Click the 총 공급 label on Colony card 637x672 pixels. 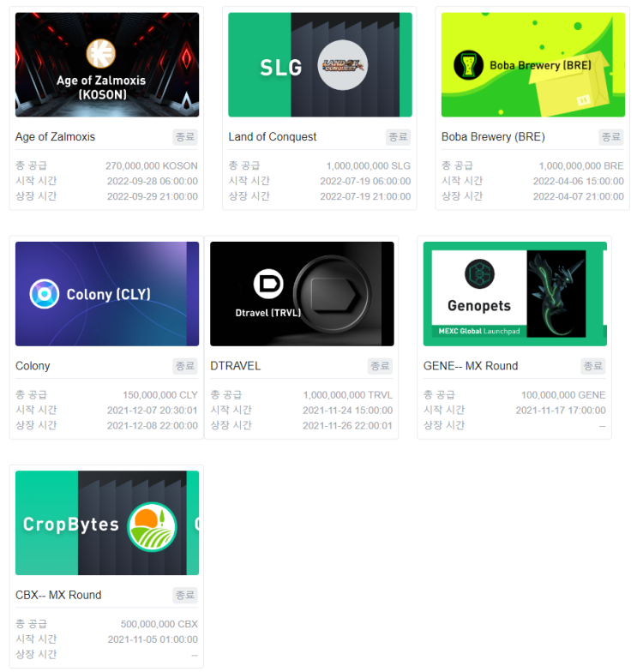31,394
